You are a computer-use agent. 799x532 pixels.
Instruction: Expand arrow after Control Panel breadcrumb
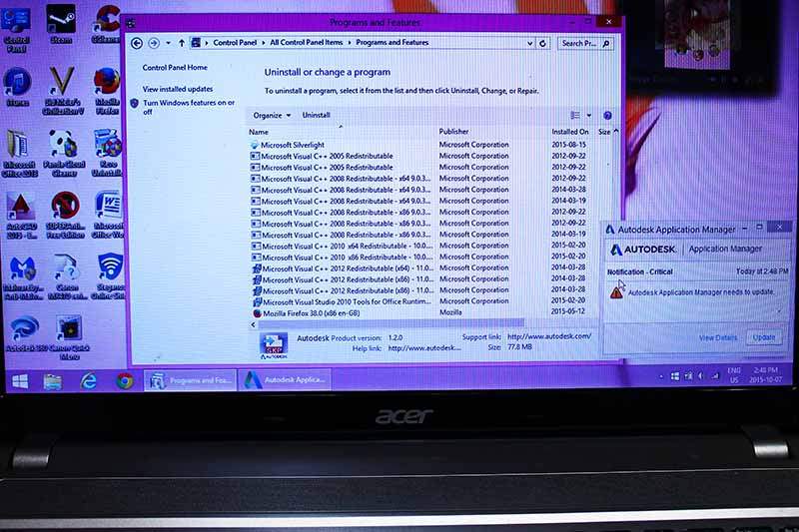pos(264,43)
